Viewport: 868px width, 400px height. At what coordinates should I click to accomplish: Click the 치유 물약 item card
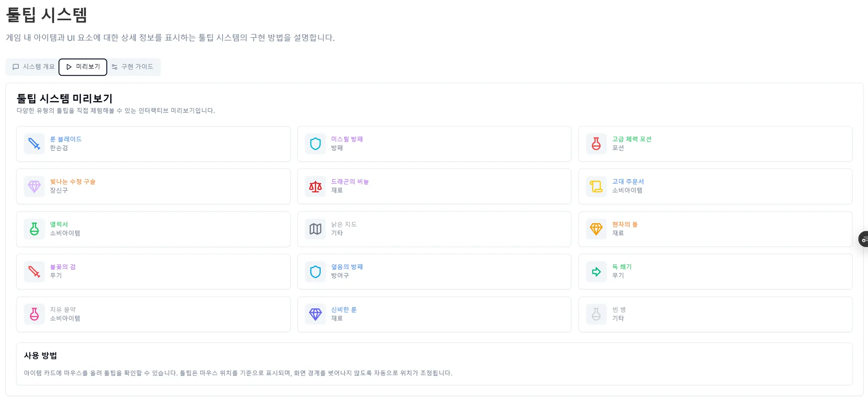tap(153, 314)
